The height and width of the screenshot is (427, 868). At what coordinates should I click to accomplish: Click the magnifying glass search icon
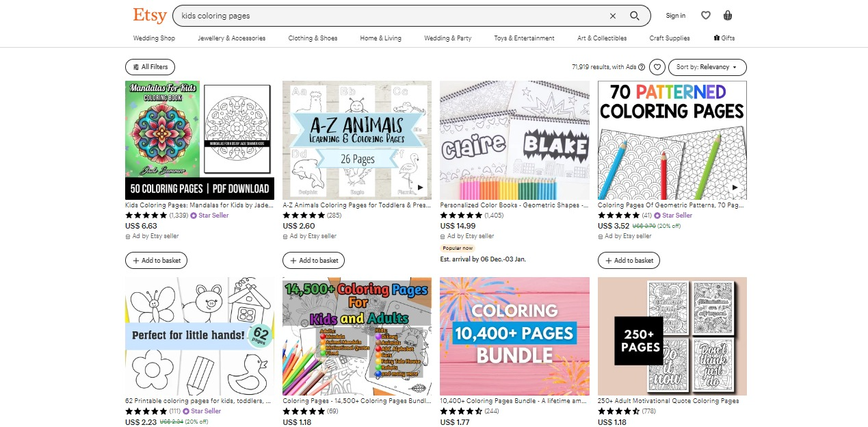635,16
